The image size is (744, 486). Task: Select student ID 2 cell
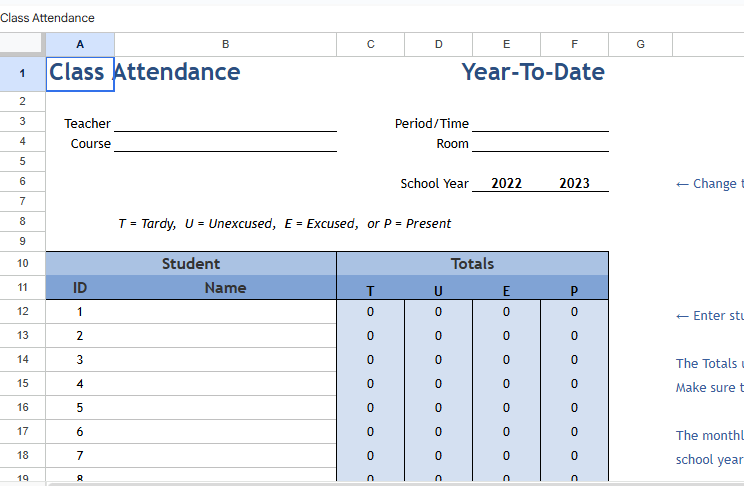pyautogui.click(x=80, y=336)
